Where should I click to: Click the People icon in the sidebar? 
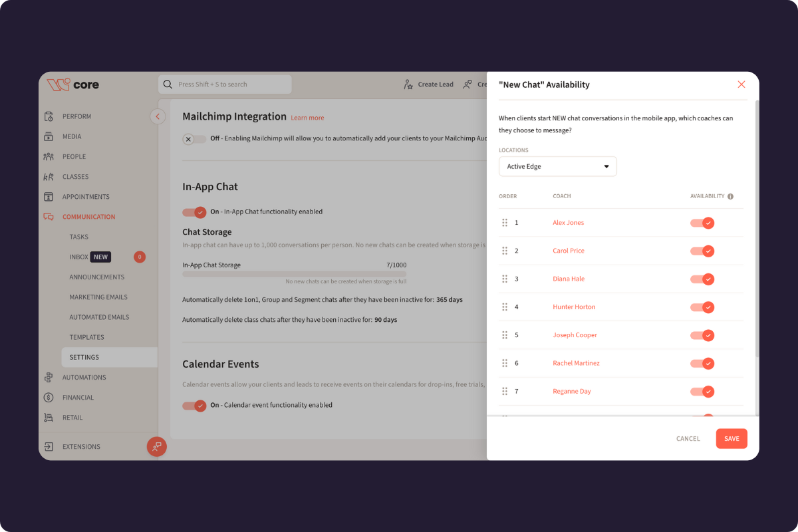[49, 157]
